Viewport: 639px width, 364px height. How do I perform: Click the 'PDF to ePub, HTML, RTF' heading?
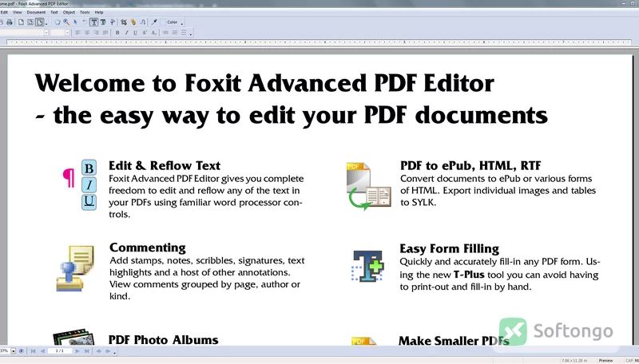[470, 166]
